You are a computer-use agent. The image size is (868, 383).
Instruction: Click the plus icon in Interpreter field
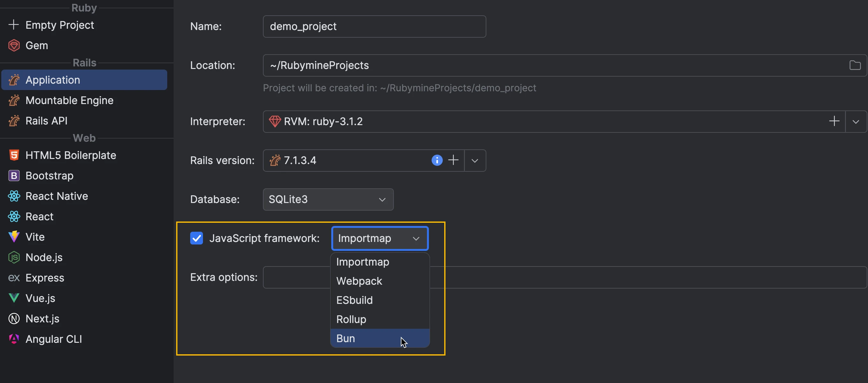[834, 121]
